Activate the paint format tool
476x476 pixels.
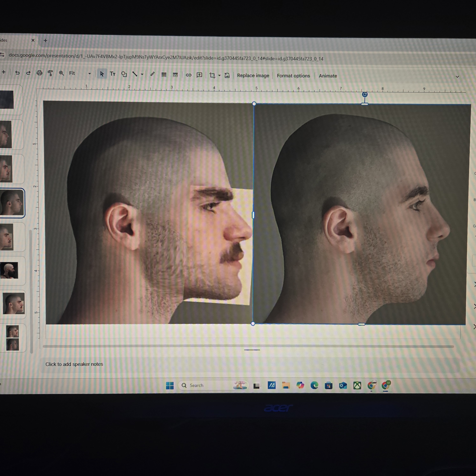click(x=50, y=73)
